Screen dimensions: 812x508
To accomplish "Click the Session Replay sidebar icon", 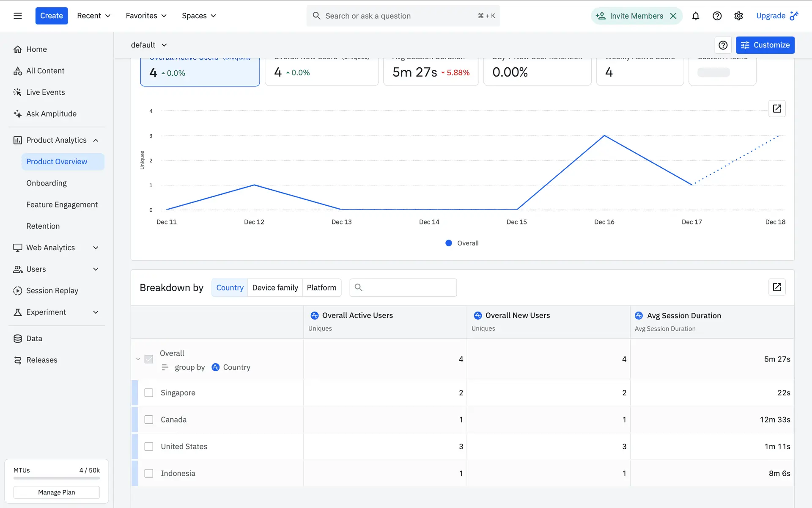I will 17,291.
